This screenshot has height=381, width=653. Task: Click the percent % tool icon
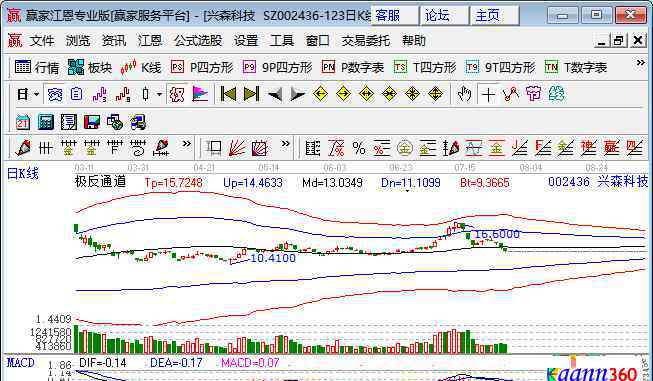pos(359,148)
